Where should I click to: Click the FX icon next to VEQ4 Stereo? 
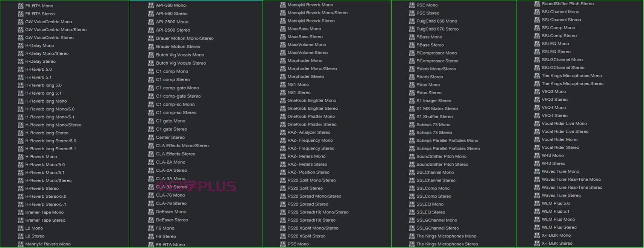coord(537,115)
